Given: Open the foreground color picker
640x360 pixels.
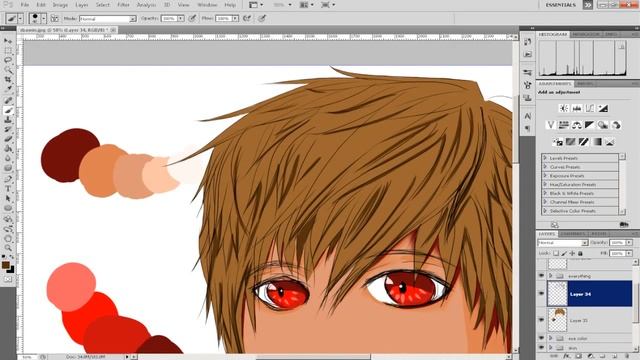Looking at the screenshot, I should 5,265.
